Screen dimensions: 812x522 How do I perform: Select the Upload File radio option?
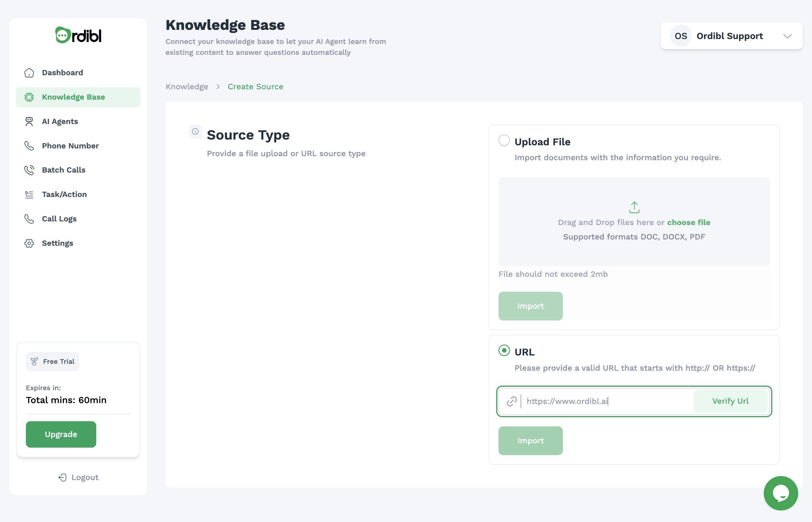(x=504, y=140)
